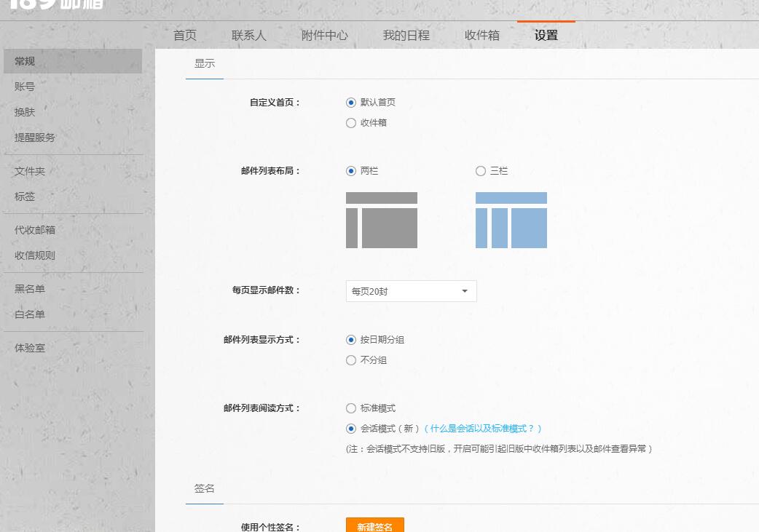Open 换肤 in the sidebar
Image resolution: width=759 pixels, height=532 pixels.
pos(25,112)
